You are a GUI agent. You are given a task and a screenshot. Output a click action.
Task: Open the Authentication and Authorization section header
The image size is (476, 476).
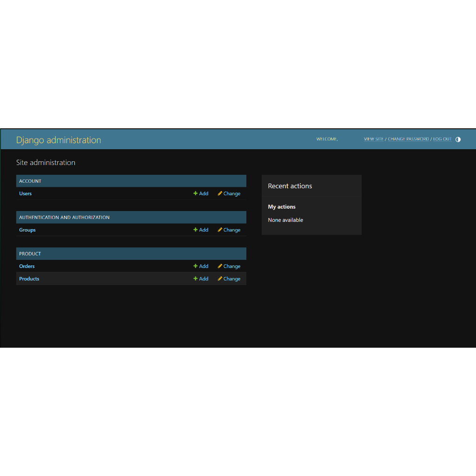(x=64, y=218)
